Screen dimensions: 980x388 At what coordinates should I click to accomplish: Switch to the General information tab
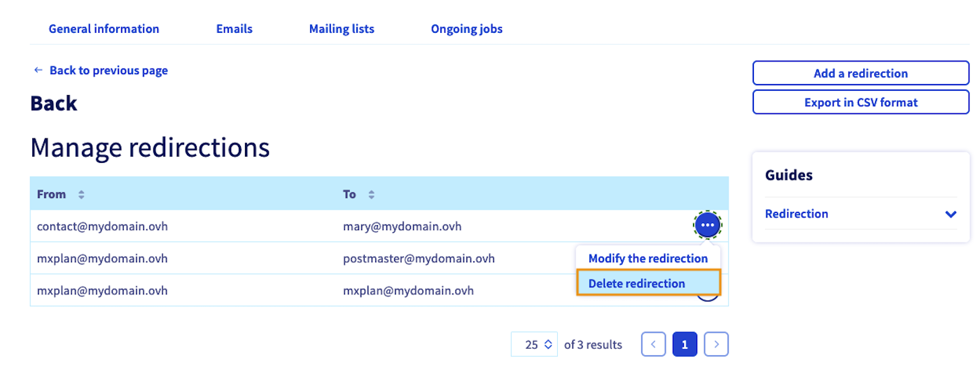coord(104,29)
